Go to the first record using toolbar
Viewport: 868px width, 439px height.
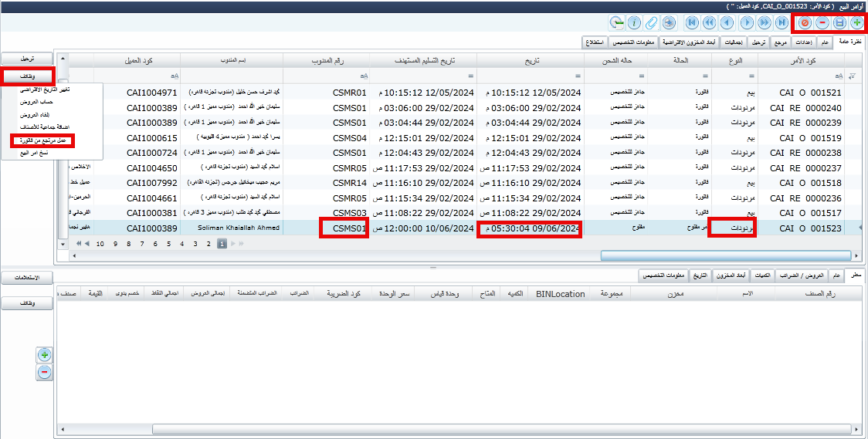[x=692, y=23]
